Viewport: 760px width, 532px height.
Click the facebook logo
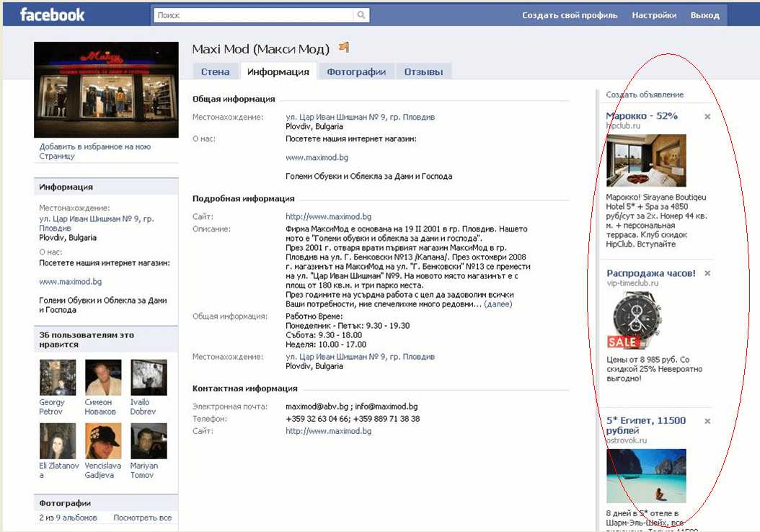tap(53, 14)
